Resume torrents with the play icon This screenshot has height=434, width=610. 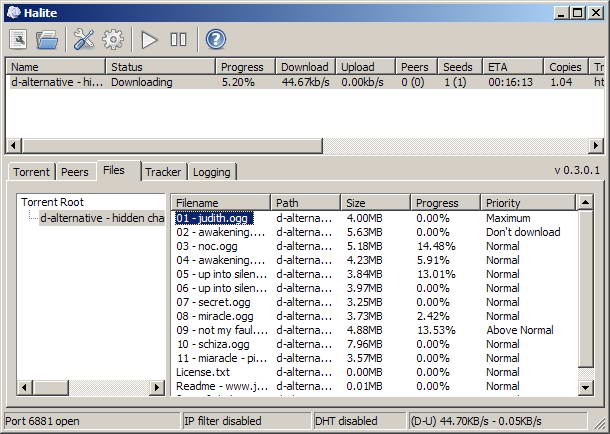pyautogui.click(x=149, y=40)
